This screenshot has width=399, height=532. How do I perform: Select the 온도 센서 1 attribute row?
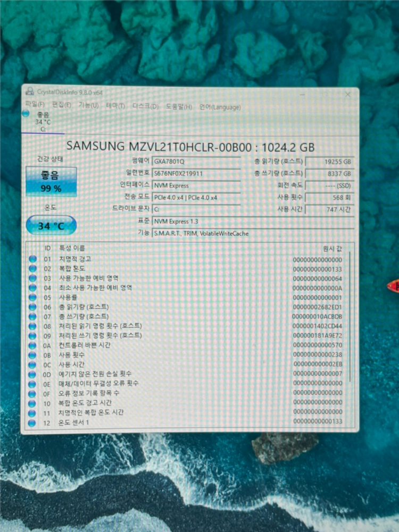coord(186,423)
